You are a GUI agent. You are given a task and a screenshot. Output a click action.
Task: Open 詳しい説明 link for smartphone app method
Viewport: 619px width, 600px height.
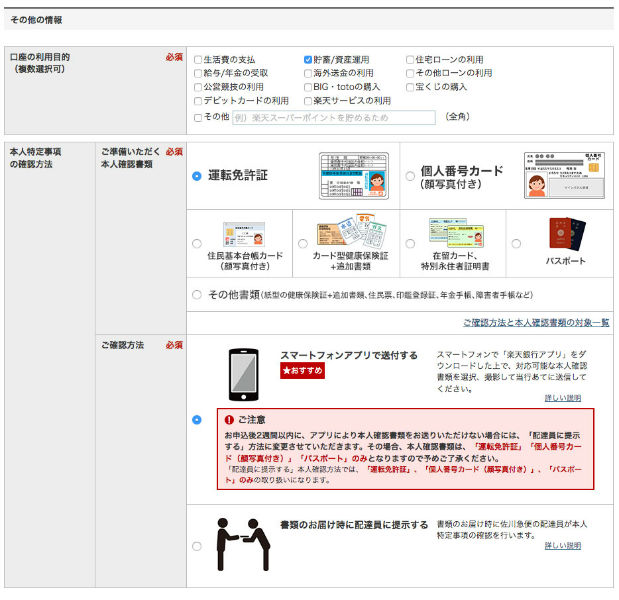(562, 398)
